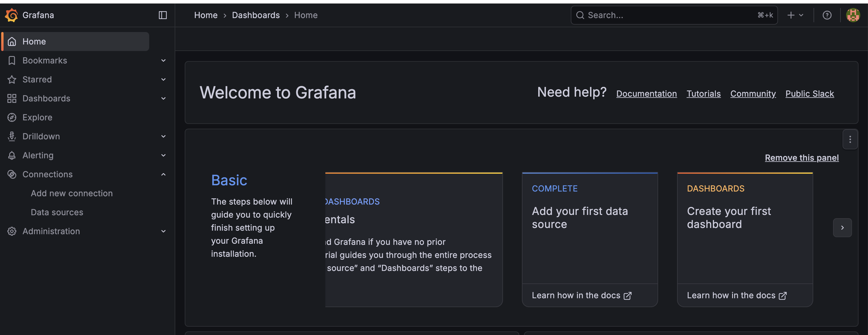This screenshot has width=868, height=335.
Task: Open Dashboards in the sidebar
Action: click(x=46, y=98)
